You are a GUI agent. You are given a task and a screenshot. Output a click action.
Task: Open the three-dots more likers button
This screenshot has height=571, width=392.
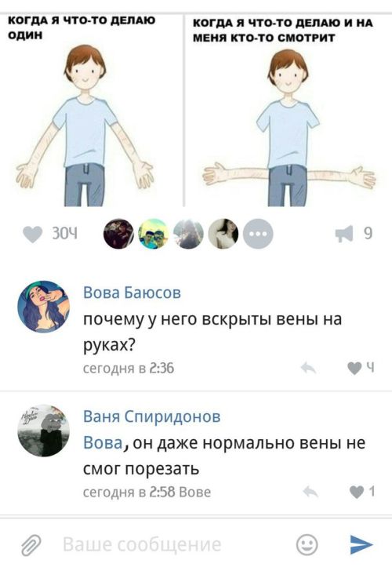click(258, 234)
